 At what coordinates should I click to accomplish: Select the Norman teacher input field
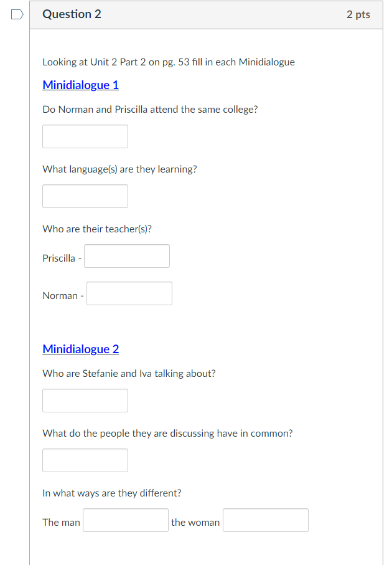pyautogui.click(x=129, y=293)
